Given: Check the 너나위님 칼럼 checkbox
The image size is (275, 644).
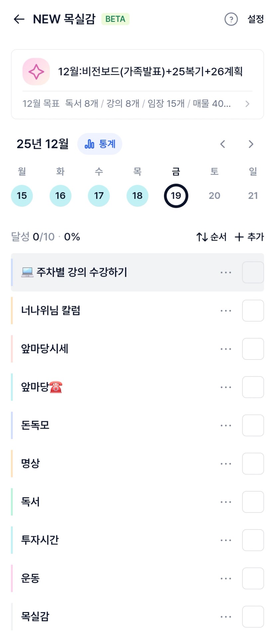Looking at the screenshot, I should pos(253,311).
